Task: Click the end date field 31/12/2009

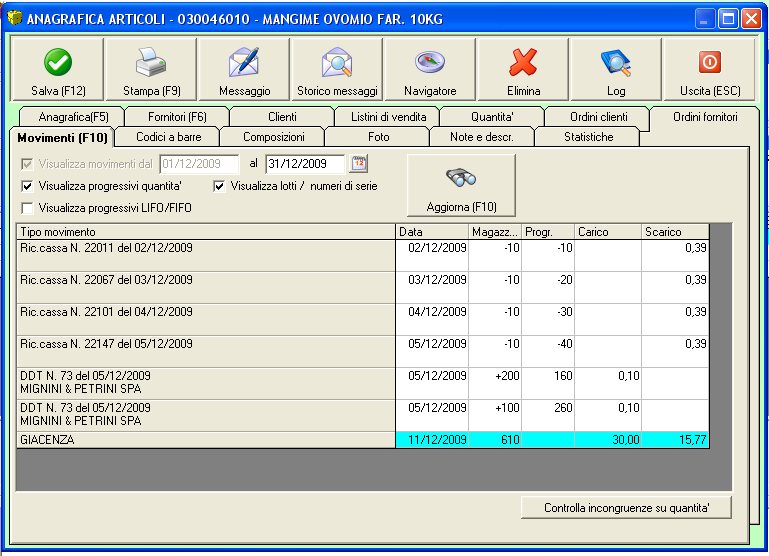Action: [x=304, y=164]
